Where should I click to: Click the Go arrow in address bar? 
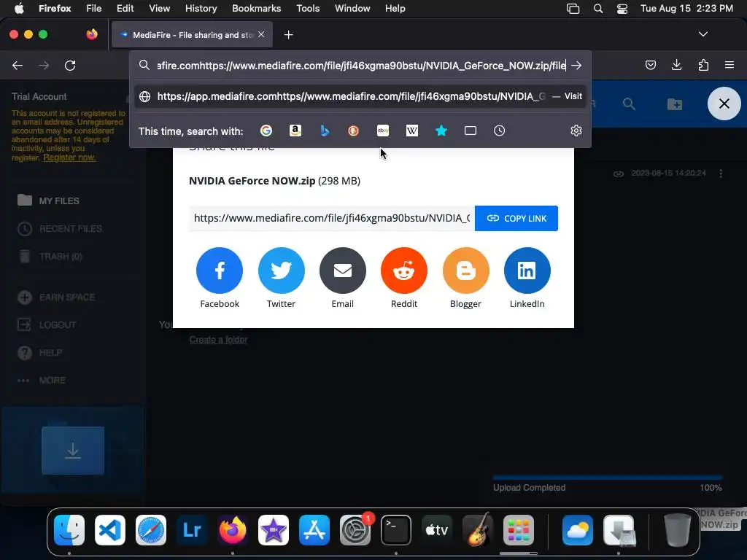tap(576, 65)
